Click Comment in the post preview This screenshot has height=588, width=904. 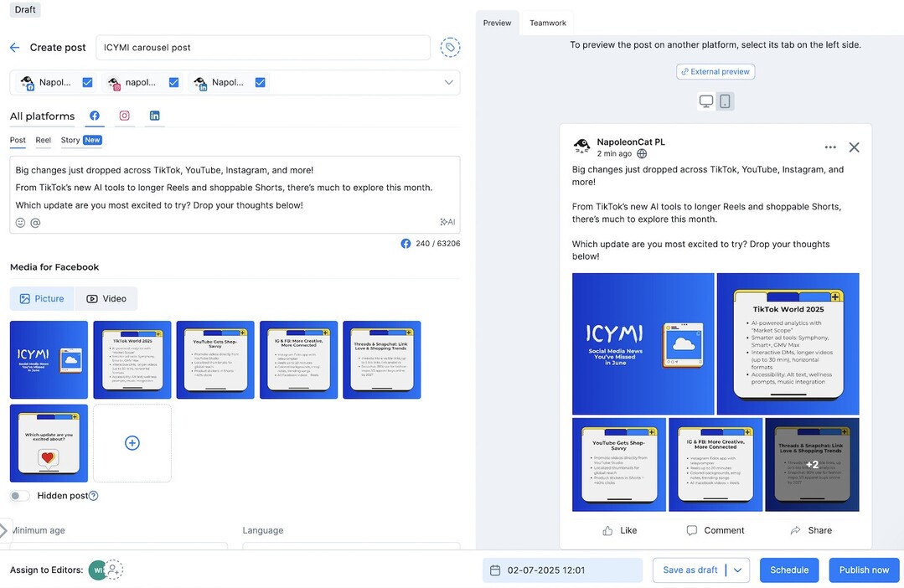[715, 530]
